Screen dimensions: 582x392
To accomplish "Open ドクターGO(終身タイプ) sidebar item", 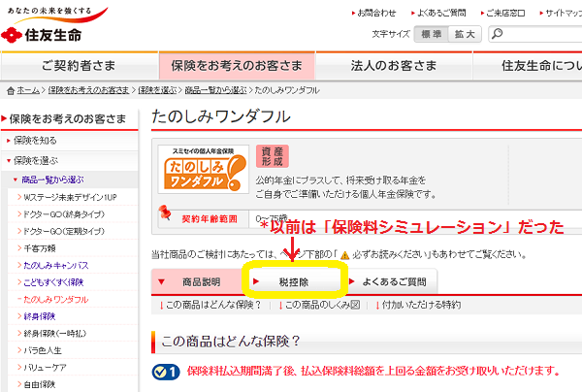I will 64,214.
